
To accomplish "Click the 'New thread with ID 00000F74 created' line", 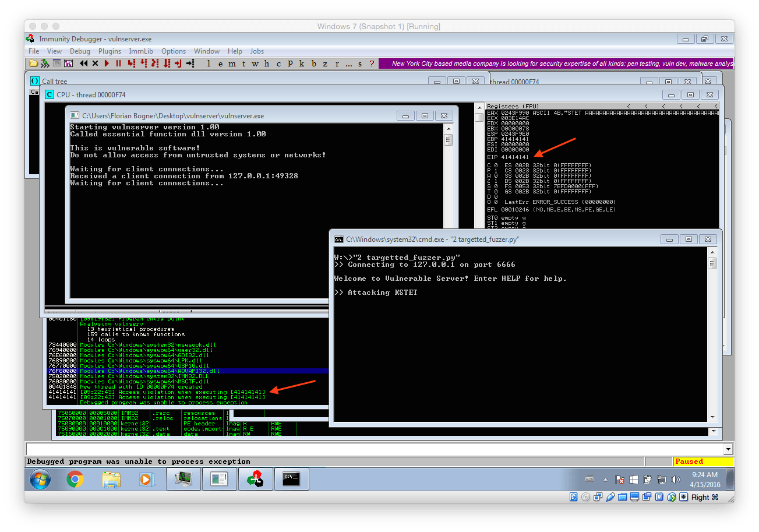I will tap(141, 386).
